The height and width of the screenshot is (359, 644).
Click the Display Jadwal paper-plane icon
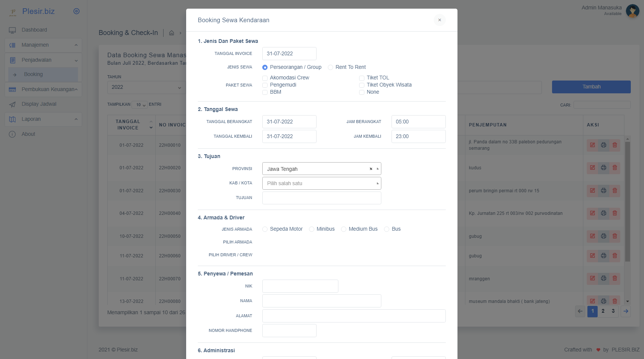tap(12, 104)
